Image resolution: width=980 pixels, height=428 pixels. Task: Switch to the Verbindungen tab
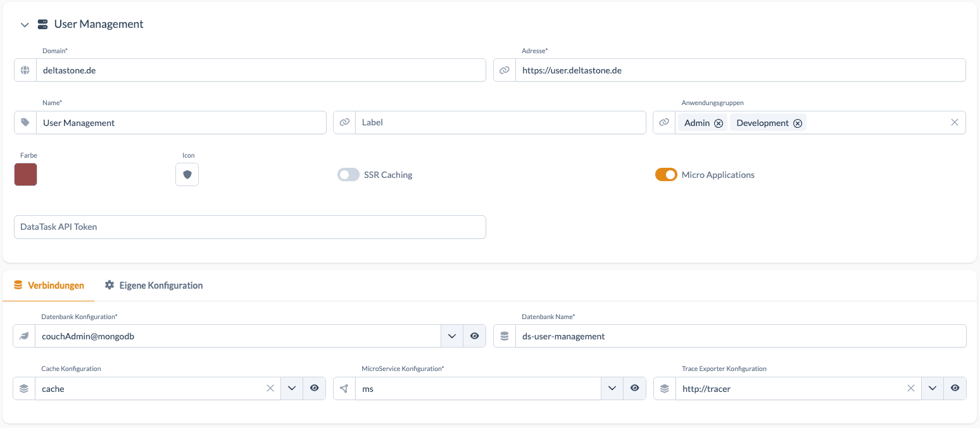click(49, 286)
